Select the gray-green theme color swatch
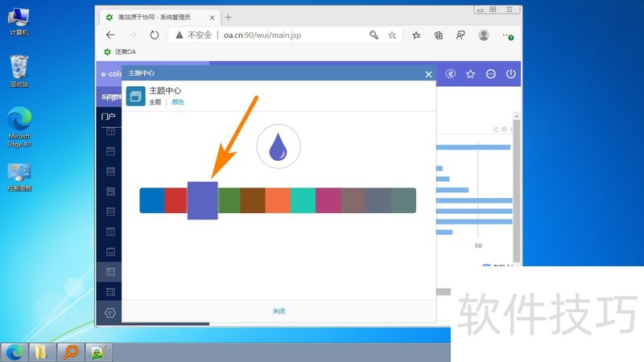Viewport: 644px width, 362px height. 403,200
